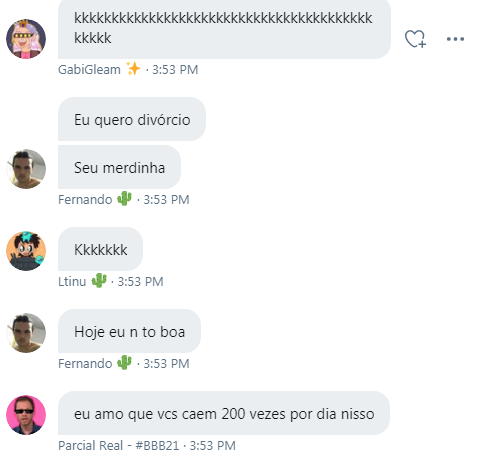
Task: Click the Fernando name under 'Seu merdinha'
Action: 85,200
